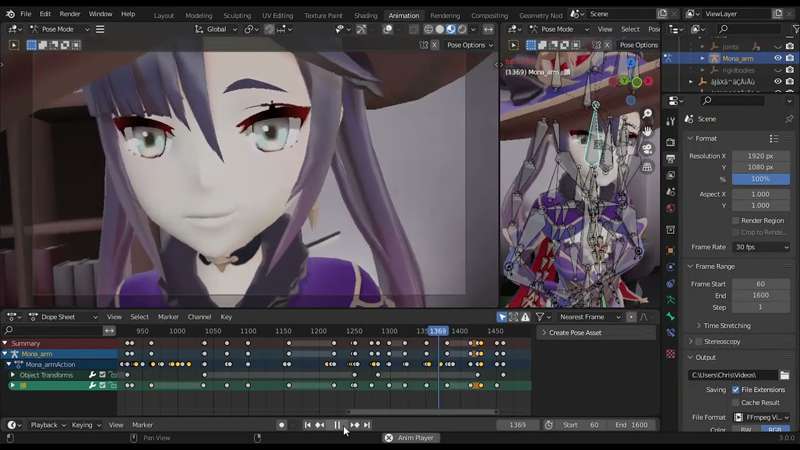
Task: Jump to the start frame button
Action: [x=307, y=424]
